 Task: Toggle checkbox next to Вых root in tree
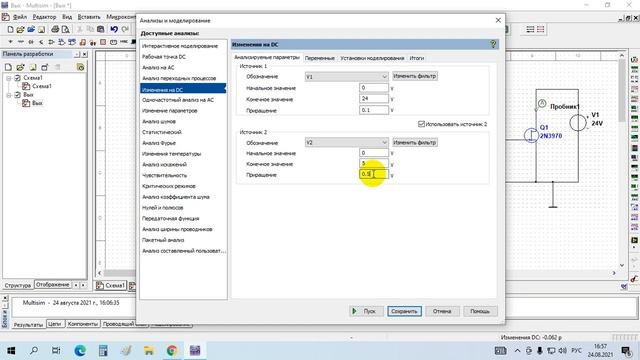[x=18, y=95]
